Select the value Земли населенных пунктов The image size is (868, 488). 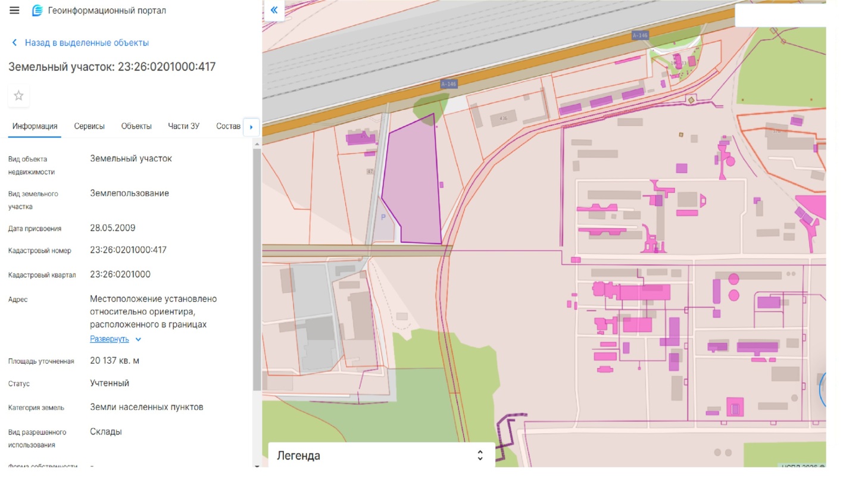pos(146,407)
